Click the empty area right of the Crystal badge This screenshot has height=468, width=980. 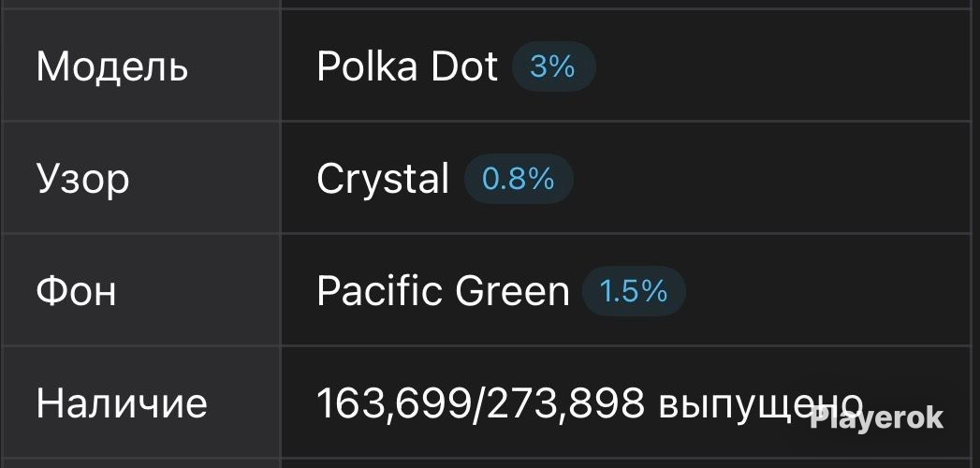click(x=775, y=180)
